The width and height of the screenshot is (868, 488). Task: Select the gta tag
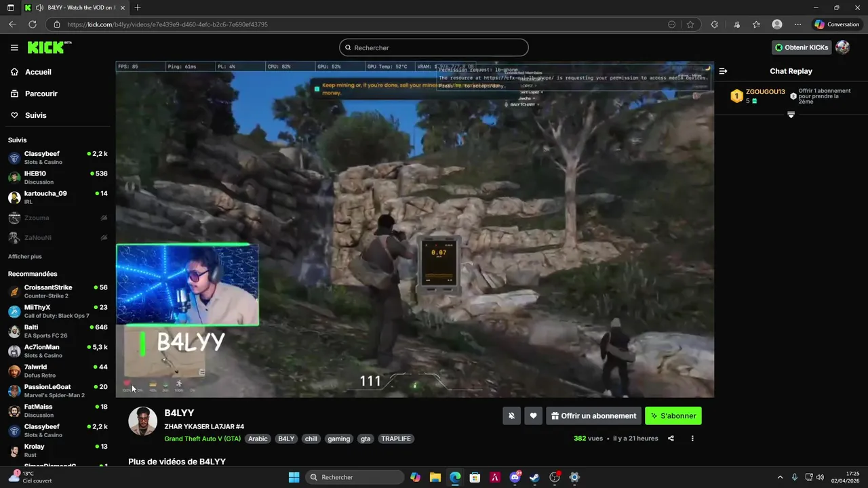pyautogui.click(x=366, y=439)
